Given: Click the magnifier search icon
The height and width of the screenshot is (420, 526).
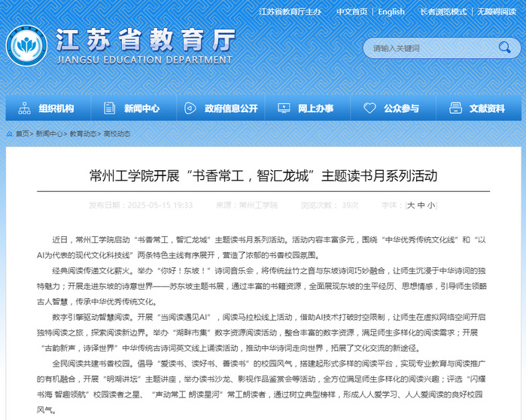Looking at the screenshot, I should click(x=504, y=47).
